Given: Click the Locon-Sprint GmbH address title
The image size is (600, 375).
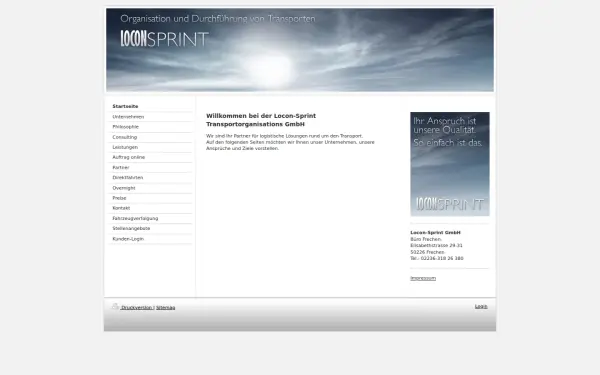Looking at the screenshot, I should (435, 233).
